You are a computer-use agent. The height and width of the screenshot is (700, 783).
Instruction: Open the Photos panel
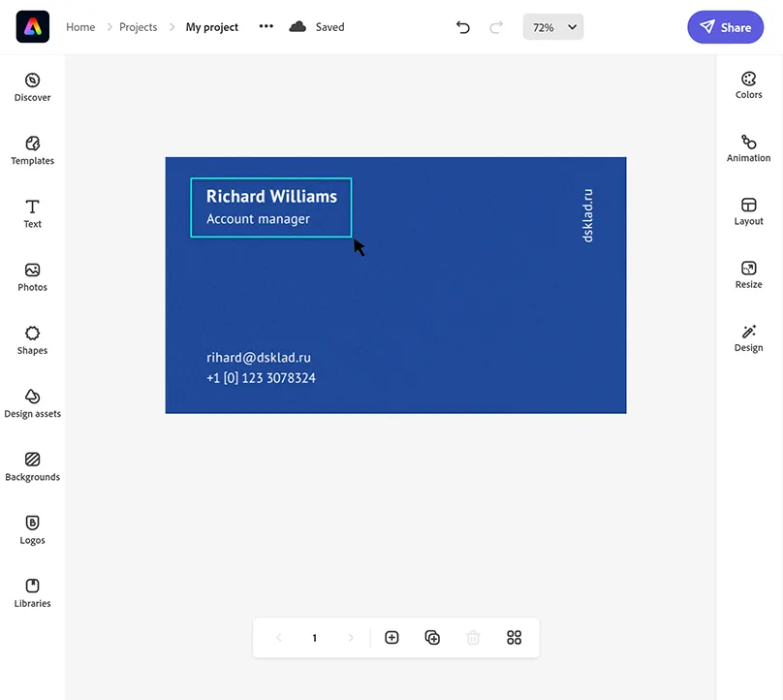click(32, 275)
